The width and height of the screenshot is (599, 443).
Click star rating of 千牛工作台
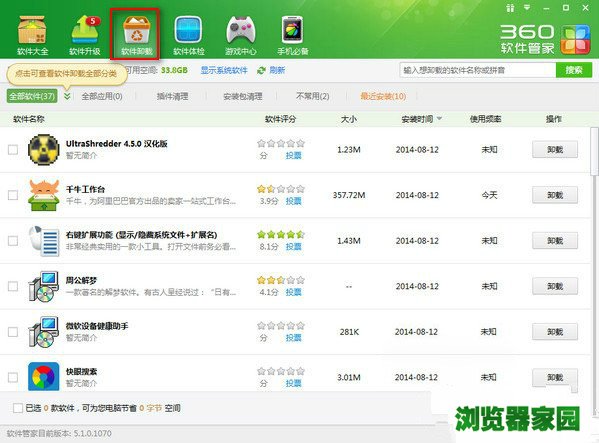pyautogui.click(x=281, y=189)
